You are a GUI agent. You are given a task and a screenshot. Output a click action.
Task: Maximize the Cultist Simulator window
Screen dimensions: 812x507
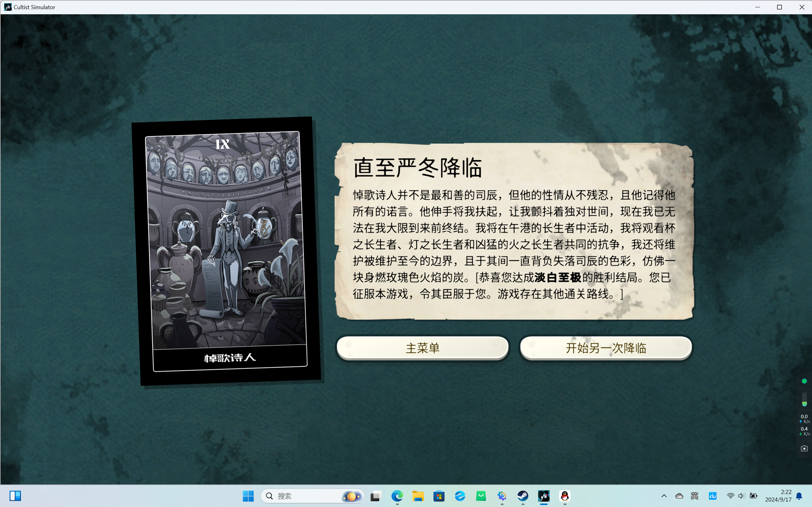click(x=779, y=7)
